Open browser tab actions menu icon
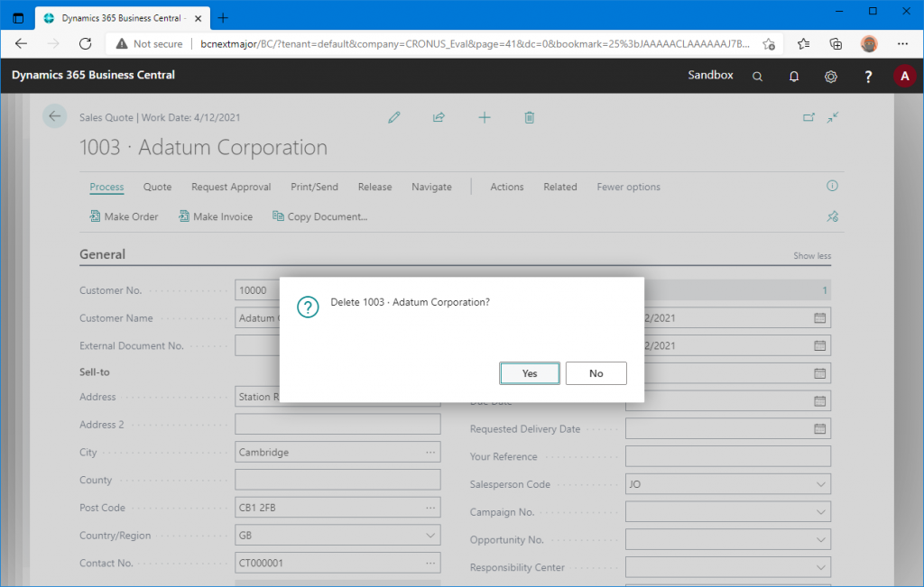Screen dimensions: 924x587 click(x=18, y=18)
